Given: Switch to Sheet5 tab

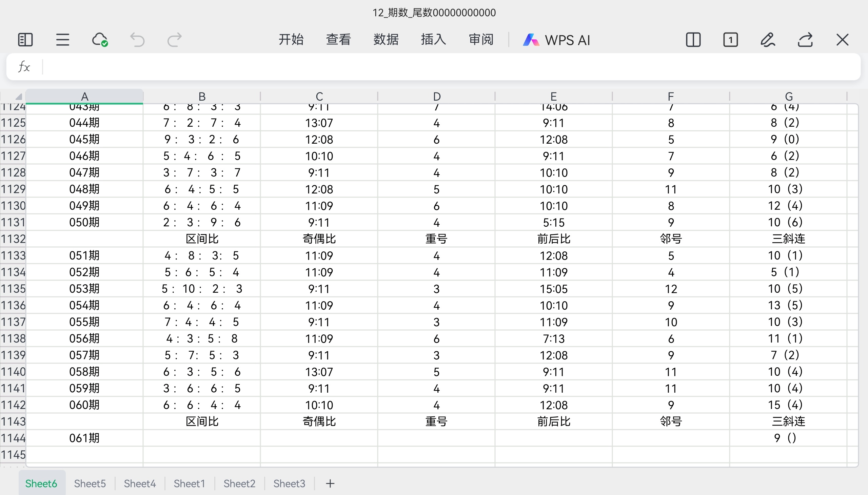Looking at the screenshot, I should tap(90, 483).
